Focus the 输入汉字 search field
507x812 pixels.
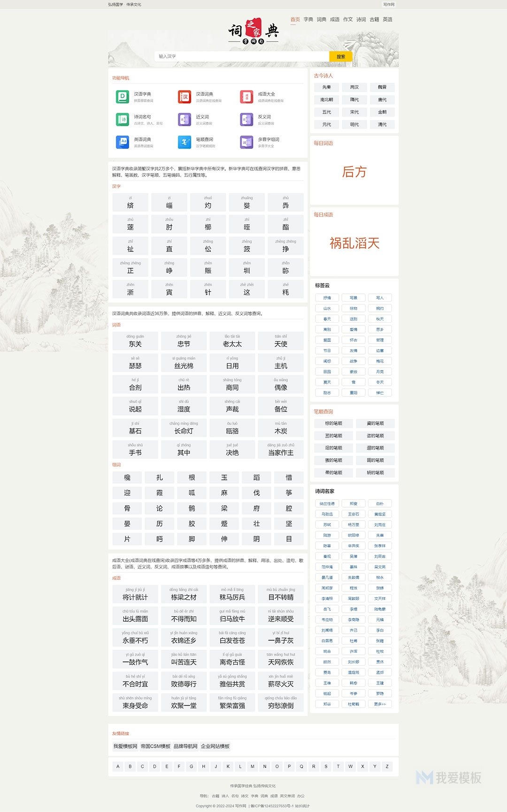point(242,56)
